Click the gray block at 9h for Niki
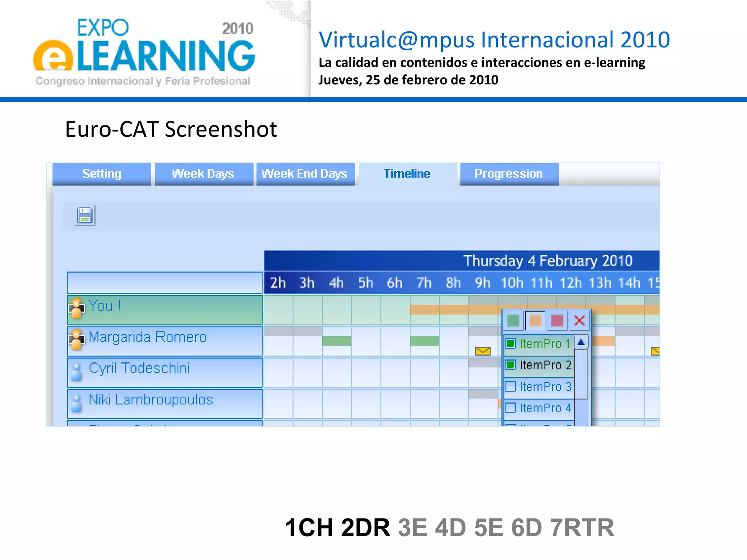747x560 pixels. (483, 394)
